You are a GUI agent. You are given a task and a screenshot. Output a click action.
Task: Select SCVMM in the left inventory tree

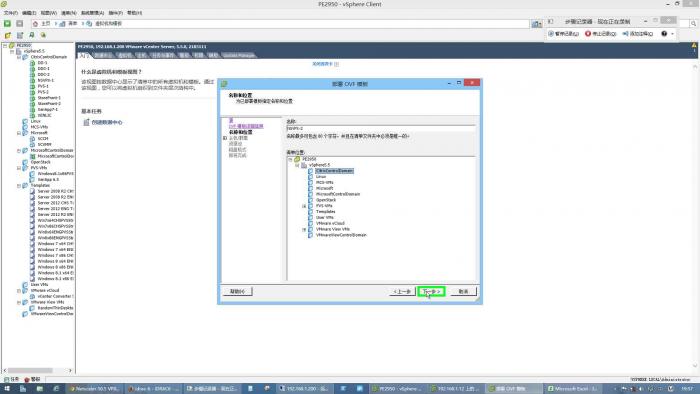(45, 144)
